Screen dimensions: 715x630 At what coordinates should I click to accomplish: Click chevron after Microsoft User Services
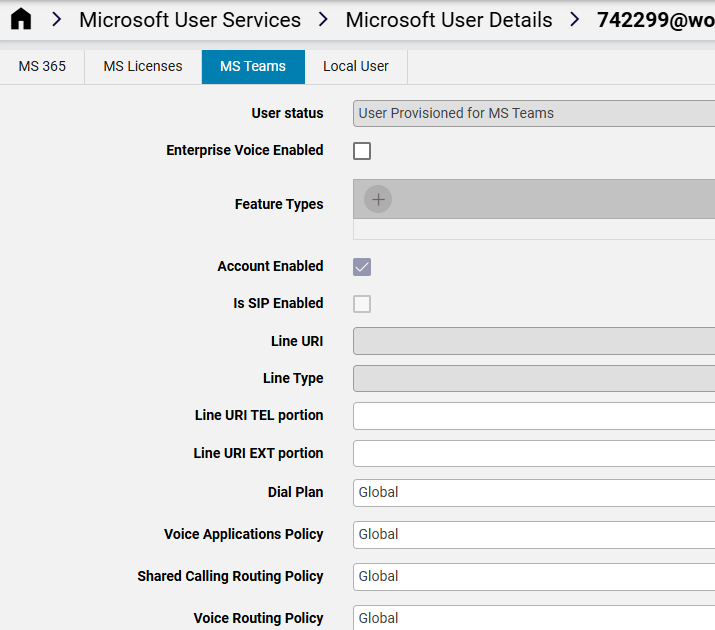click(323, 20)
